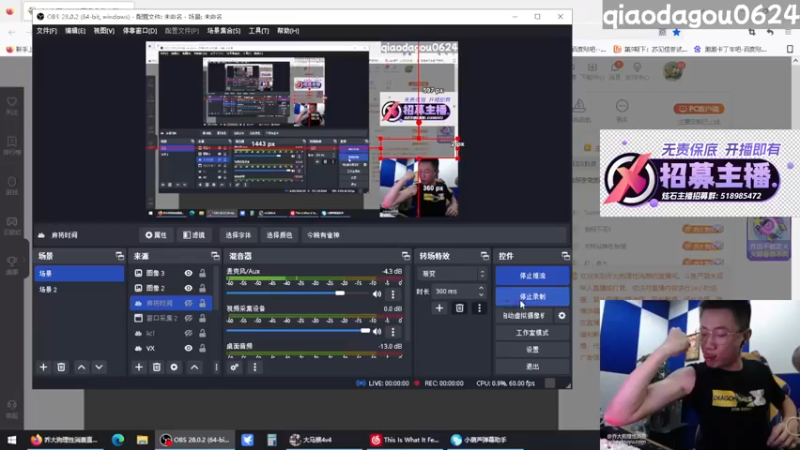Enable 工作室模式 studio mode
The image size is (800, 450).
click(532, 333)
